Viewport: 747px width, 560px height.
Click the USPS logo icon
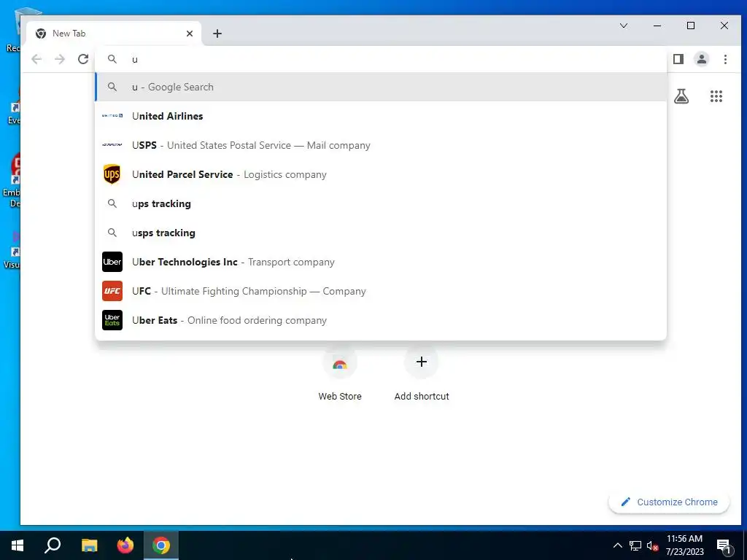[x=112, y=145]
